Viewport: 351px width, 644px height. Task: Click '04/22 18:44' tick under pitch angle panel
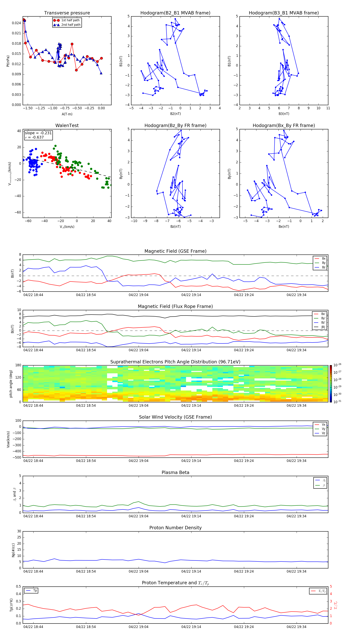click(33, 406)
